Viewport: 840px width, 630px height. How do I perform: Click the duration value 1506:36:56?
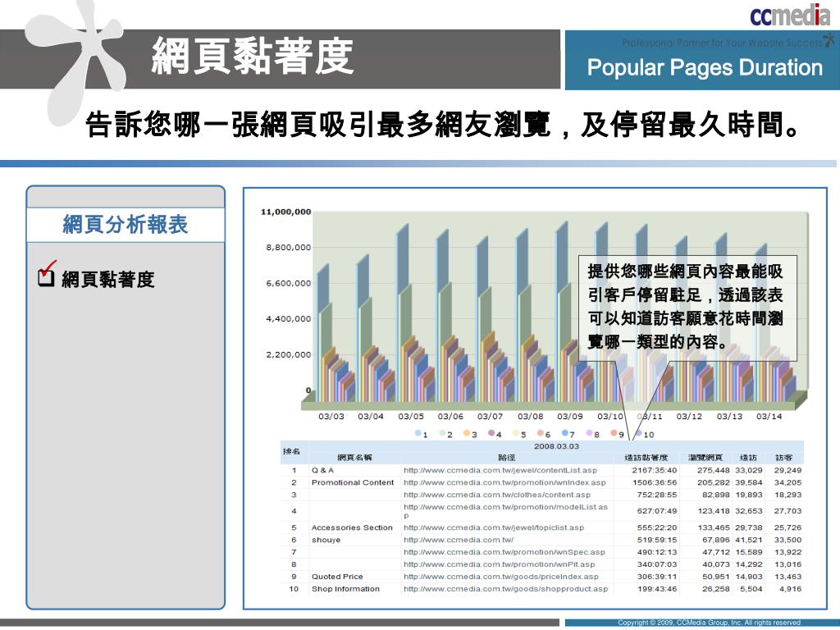(x=654, y=482)
